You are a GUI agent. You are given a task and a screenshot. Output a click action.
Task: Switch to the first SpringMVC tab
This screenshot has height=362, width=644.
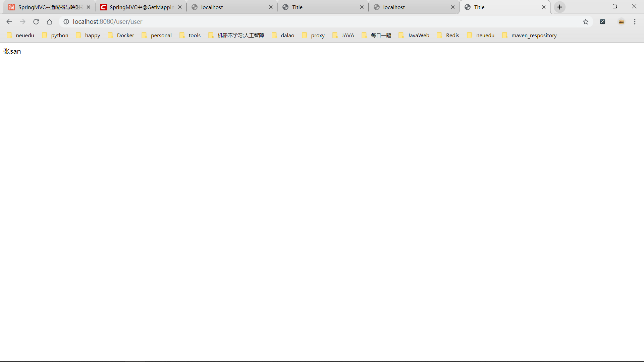click(50, 7)
